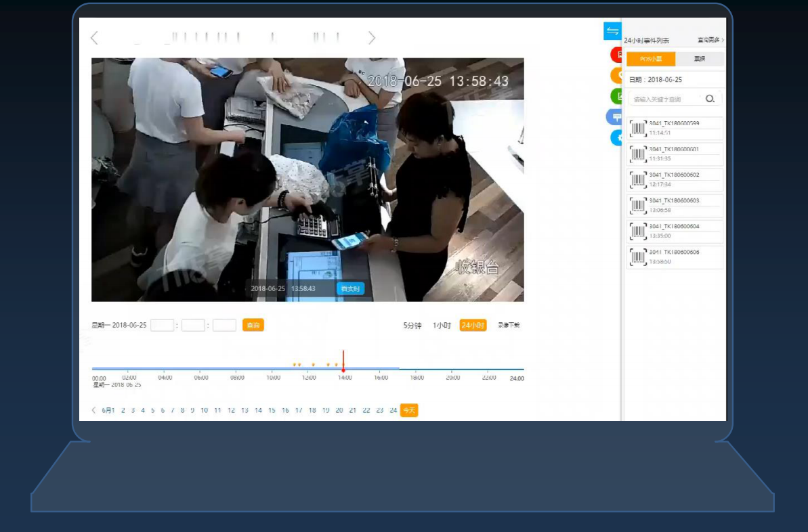Click the search magnifier icon in keyword box
This screenshot has height=532, width=808.
[710, 99]
